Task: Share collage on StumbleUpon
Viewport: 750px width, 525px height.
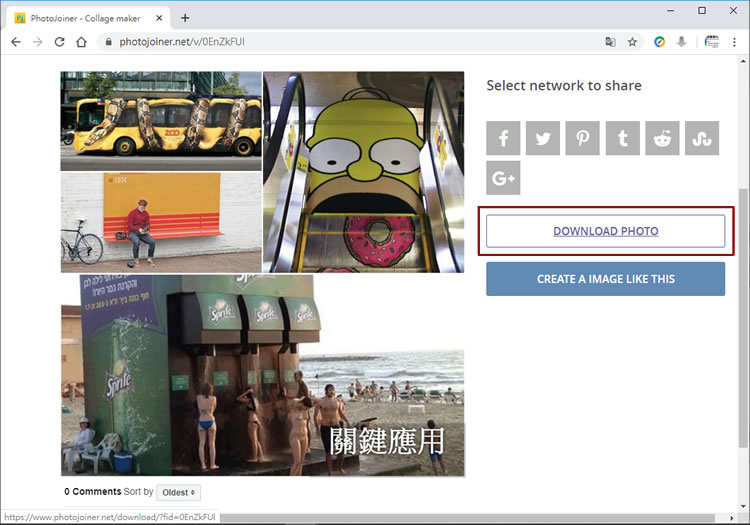Action: tap(702, 138)
